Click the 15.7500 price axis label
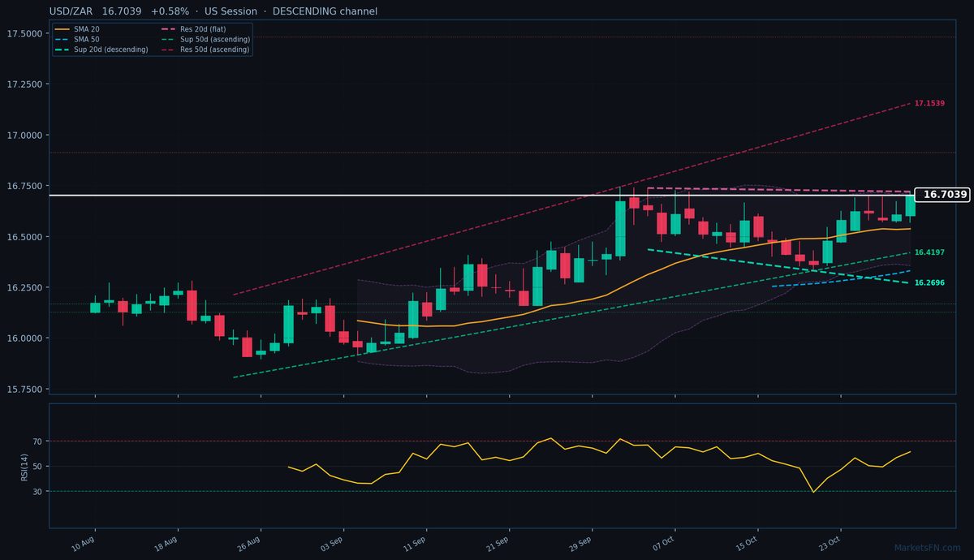This screenshot has height=560, width=974. coord(24,390)
